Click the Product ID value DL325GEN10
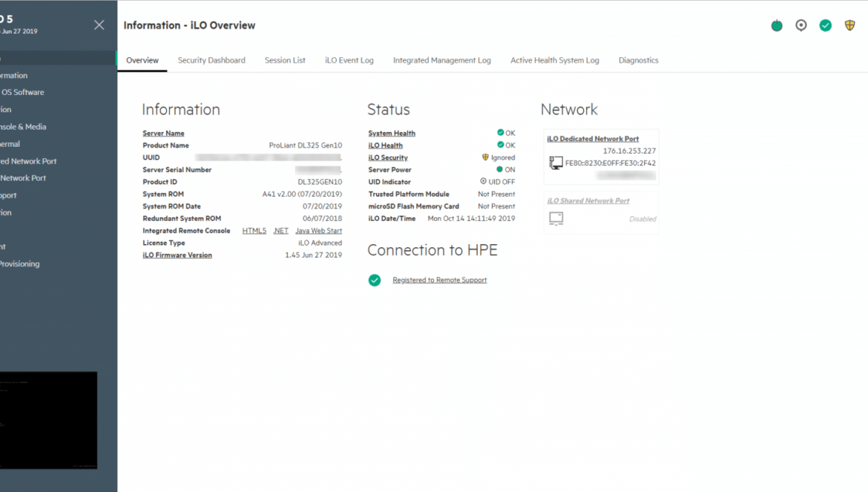868x492 pixels. point(320,182)
